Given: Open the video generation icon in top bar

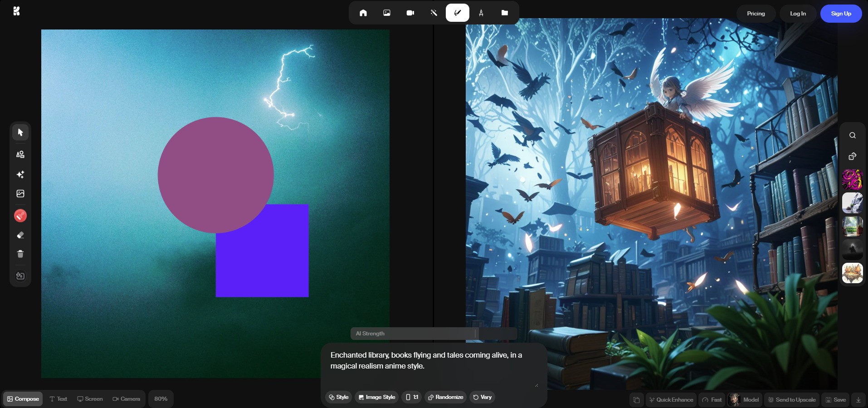Looking at the screenshot, I should (410, 13).
